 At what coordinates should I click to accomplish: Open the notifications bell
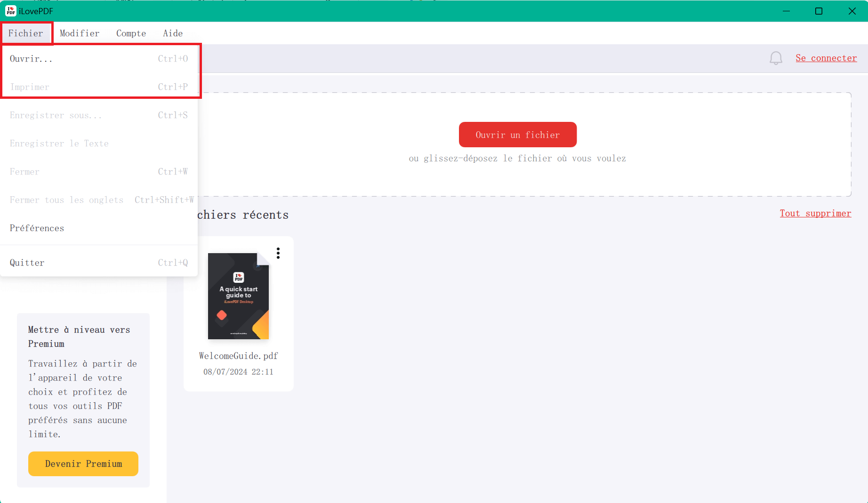[776, 58]
